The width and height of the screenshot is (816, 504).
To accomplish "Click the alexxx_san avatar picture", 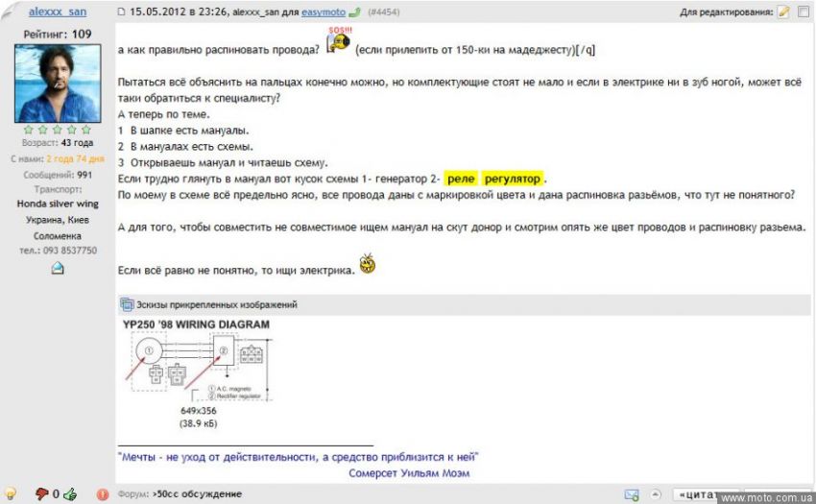I will pyautogui.click(x=58, y=82).
